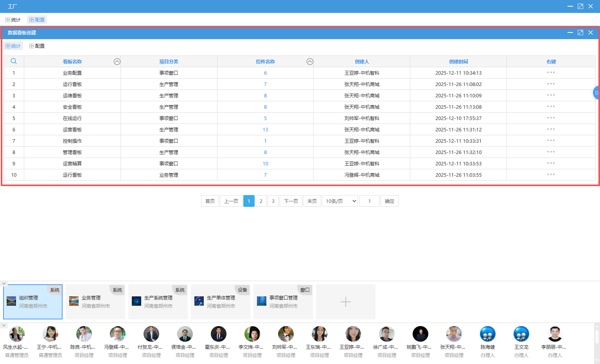
Task: Go to 下一页 in pagination
Action: tap(291, 201)
